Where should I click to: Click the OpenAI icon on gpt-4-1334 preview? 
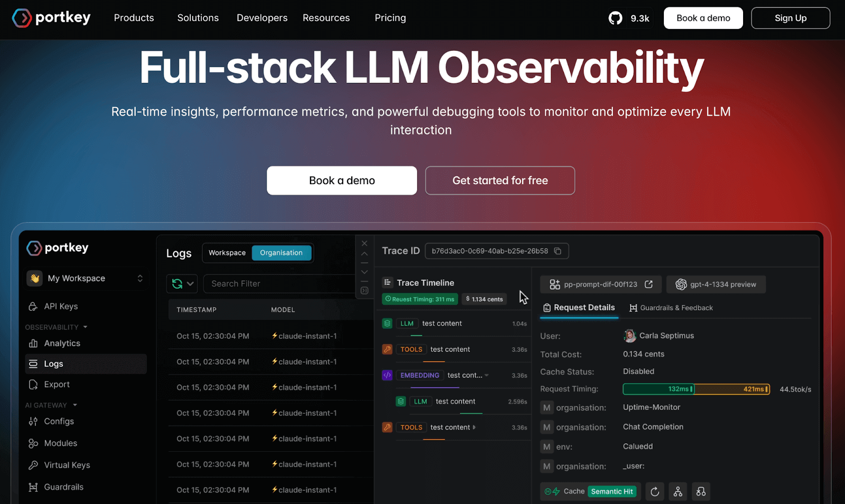pyautogui.click(x=681, y=284)
